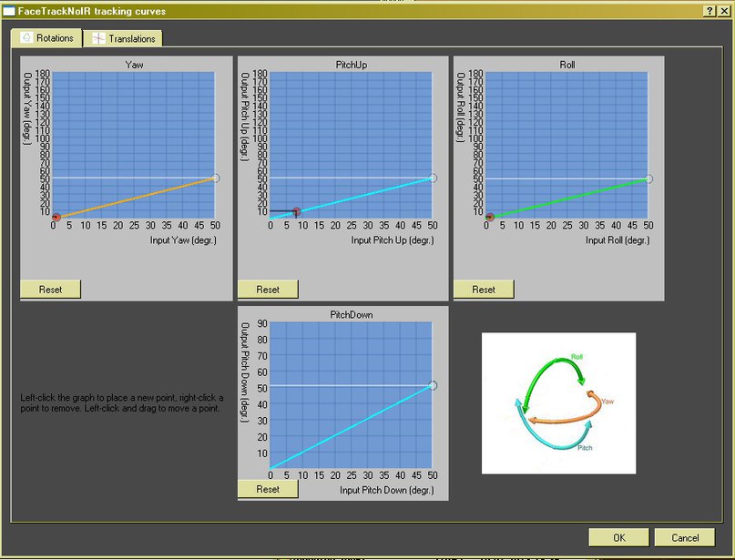The image size is (735, 560).
Task: Reset the PitchUp curve
Action: click(268, 290)
